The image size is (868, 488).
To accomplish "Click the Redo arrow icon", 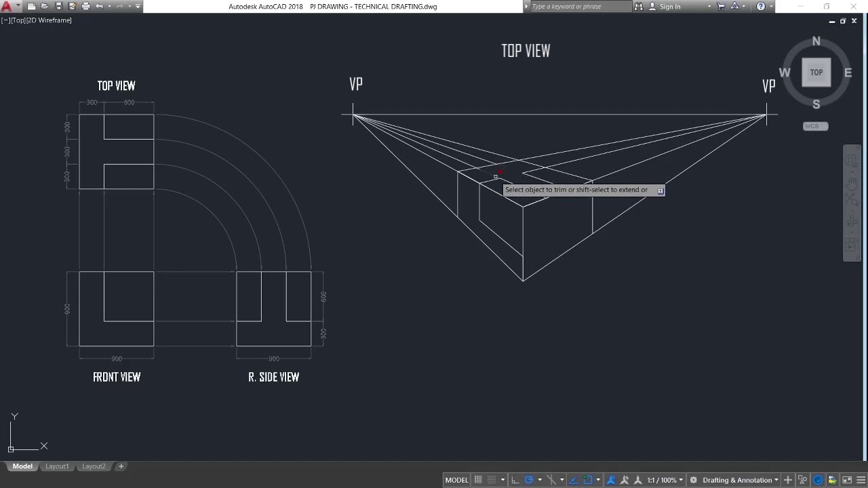I will [119, 6].
